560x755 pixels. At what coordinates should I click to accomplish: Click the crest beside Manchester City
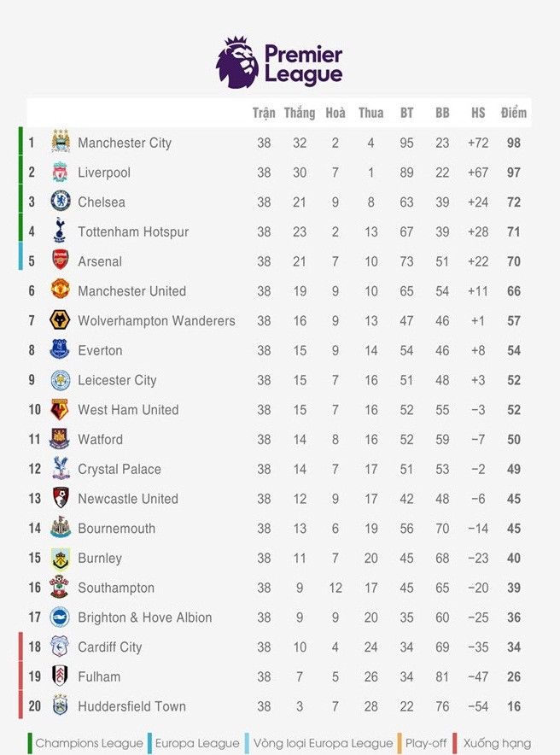(x=60, y=143)
